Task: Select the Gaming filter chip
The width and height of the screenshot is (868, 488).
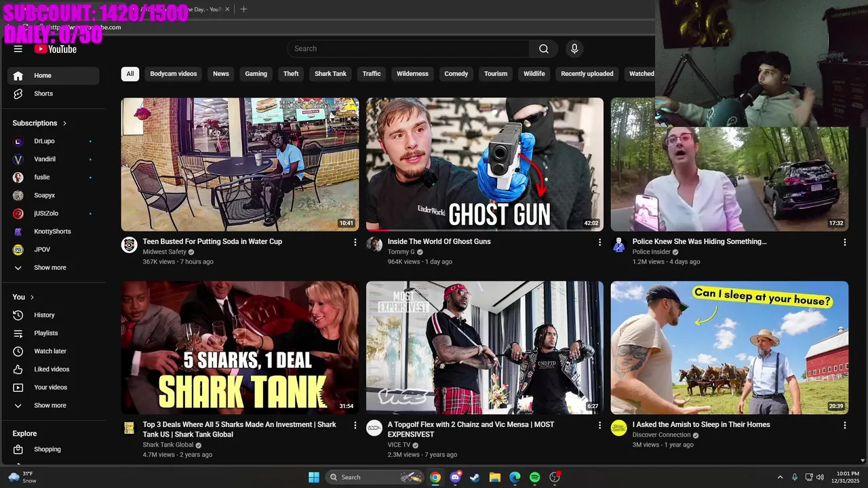Action: coord(256,74)
